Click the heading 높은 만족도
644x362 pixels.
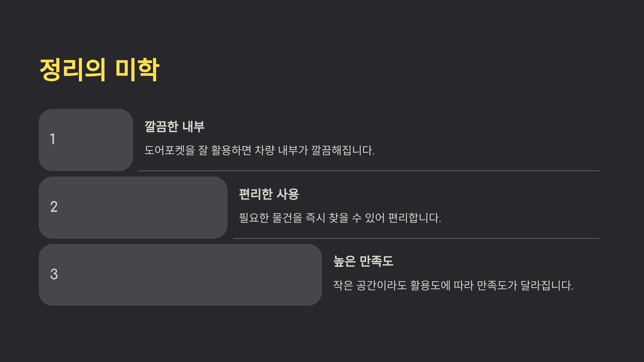tap(363, 261)
